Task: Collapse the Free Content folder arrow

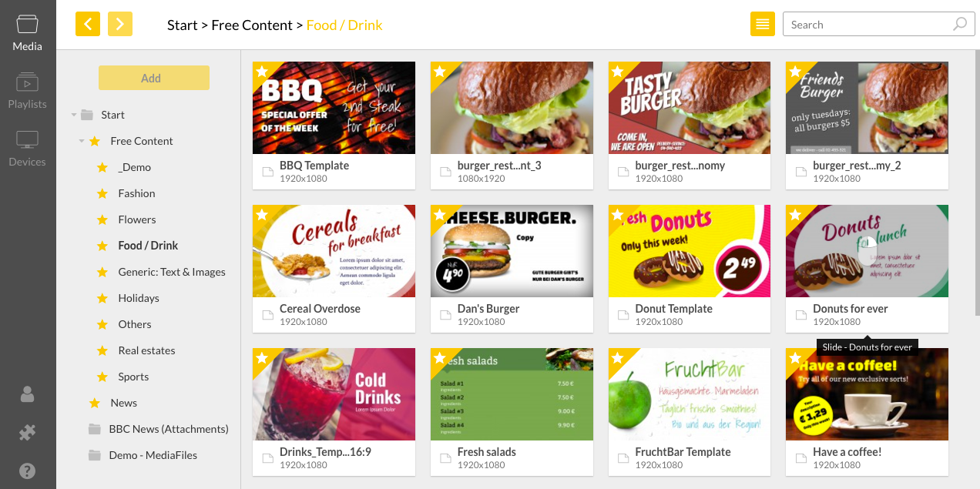Action: coord(82,141)
